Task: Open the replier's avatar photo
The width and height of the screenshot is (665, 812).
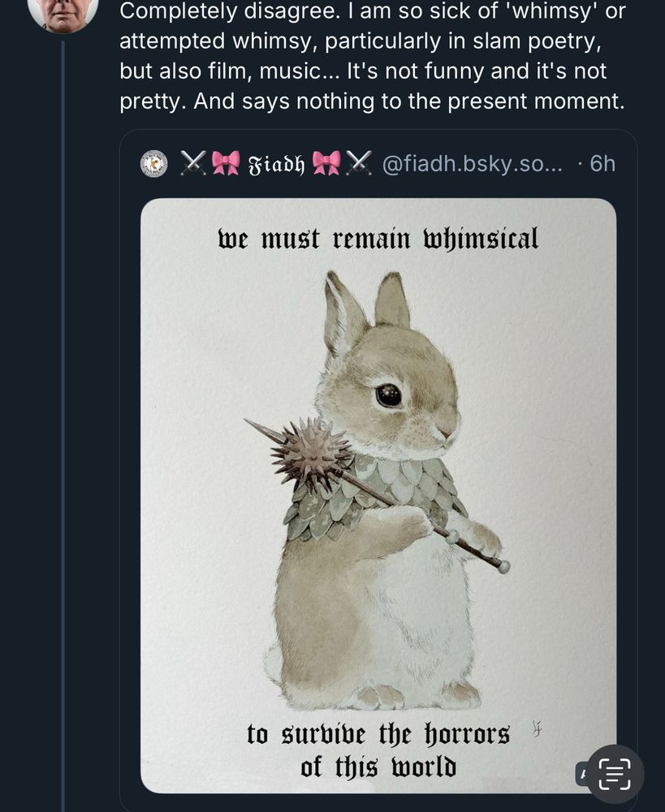Action: coord(63,15)
